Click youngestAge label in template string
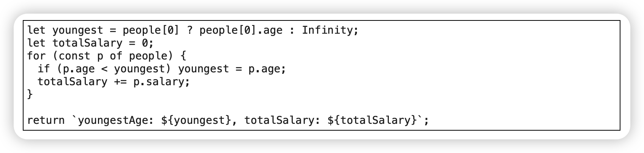 coord(113,120)
